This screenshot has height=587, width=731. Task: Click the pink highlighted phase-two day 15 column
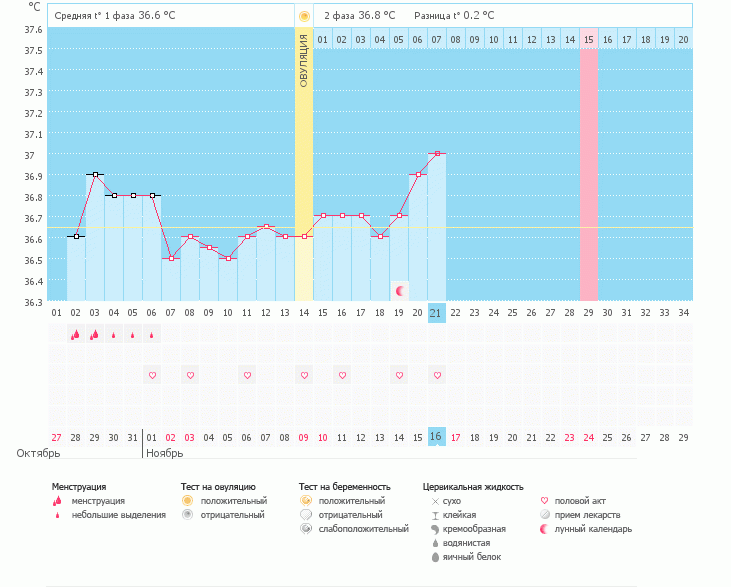tap(588, 170)
